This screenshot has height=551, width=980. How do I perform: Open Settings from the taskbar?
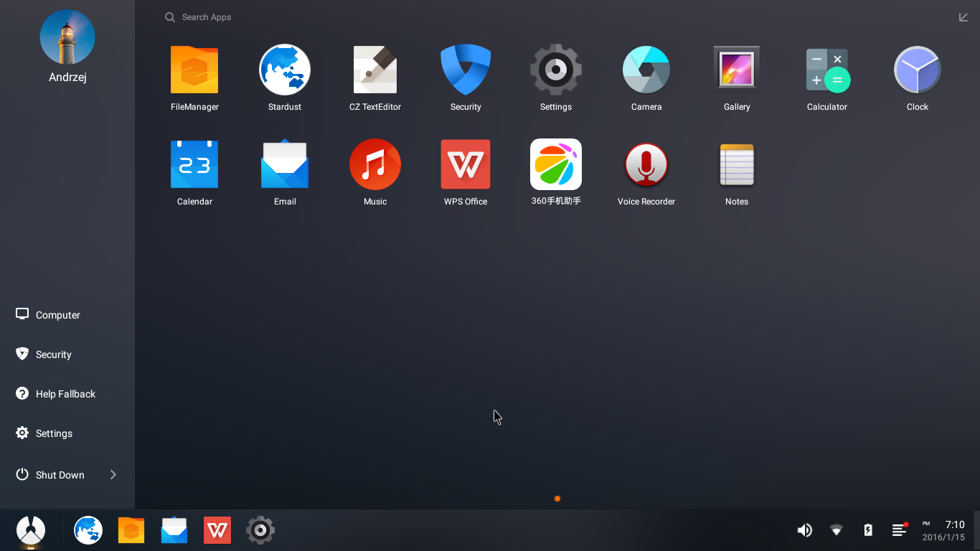260,530
